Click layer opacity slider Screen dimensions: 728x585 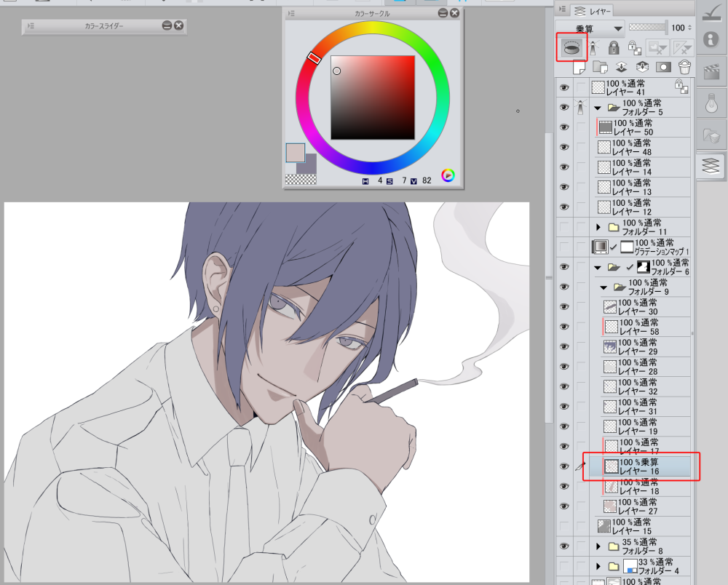(x=648, y=28)
